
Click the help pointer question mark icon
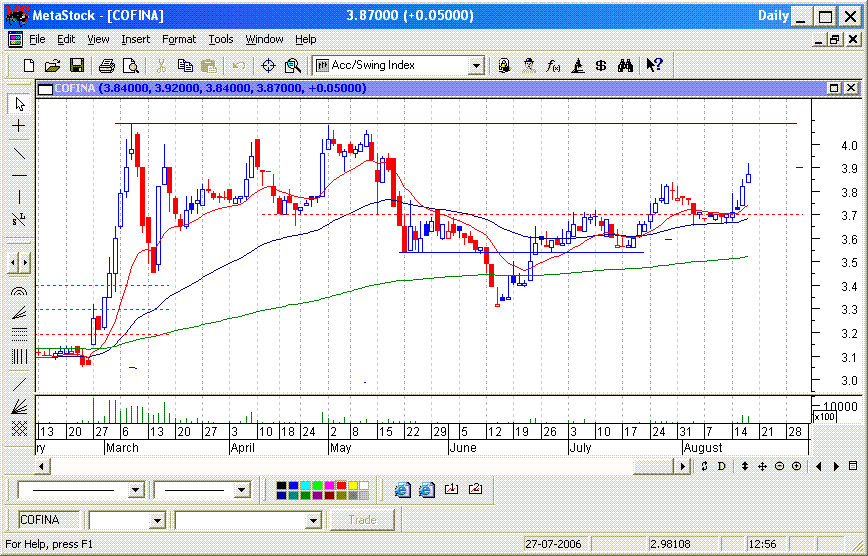click(x=654, y=66)
